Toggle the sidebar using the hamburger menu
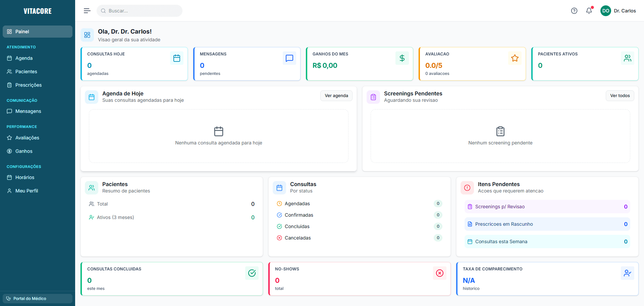Viewport: 644px width, 306px height. click(x=87, y=10)
